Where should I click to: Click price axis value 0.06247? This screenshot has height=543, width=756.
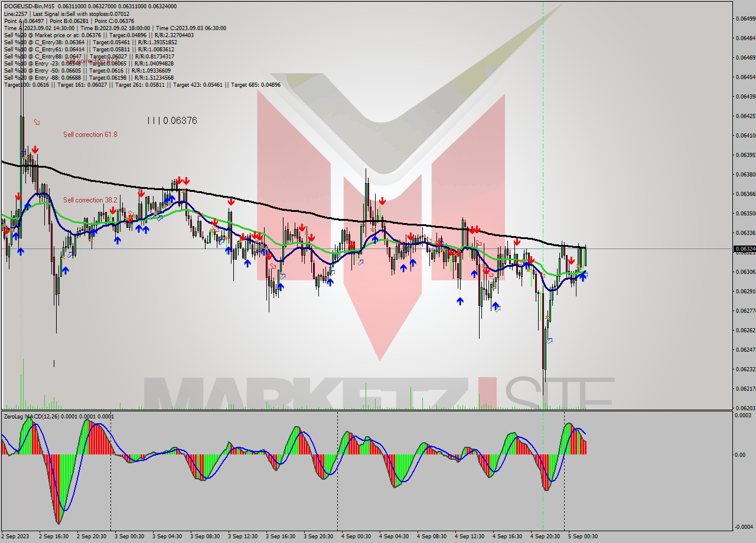point(745,349)
